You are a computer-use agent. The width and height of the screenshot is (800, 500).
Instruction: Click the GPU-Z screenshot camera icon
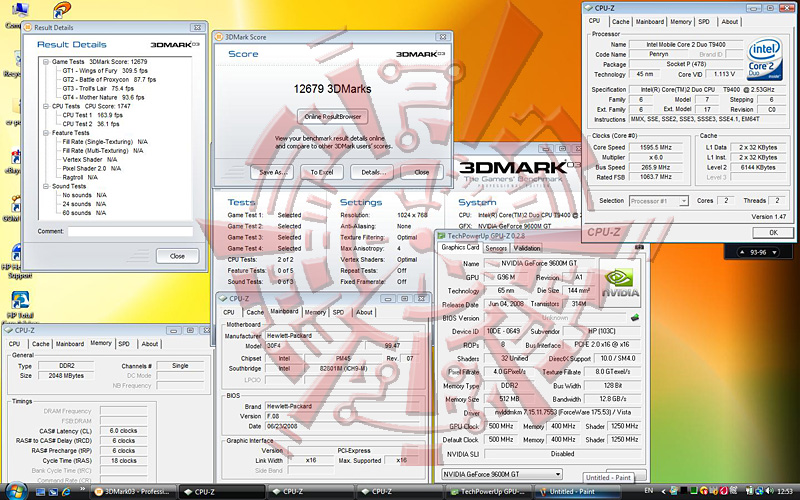(x=639, y=247)
